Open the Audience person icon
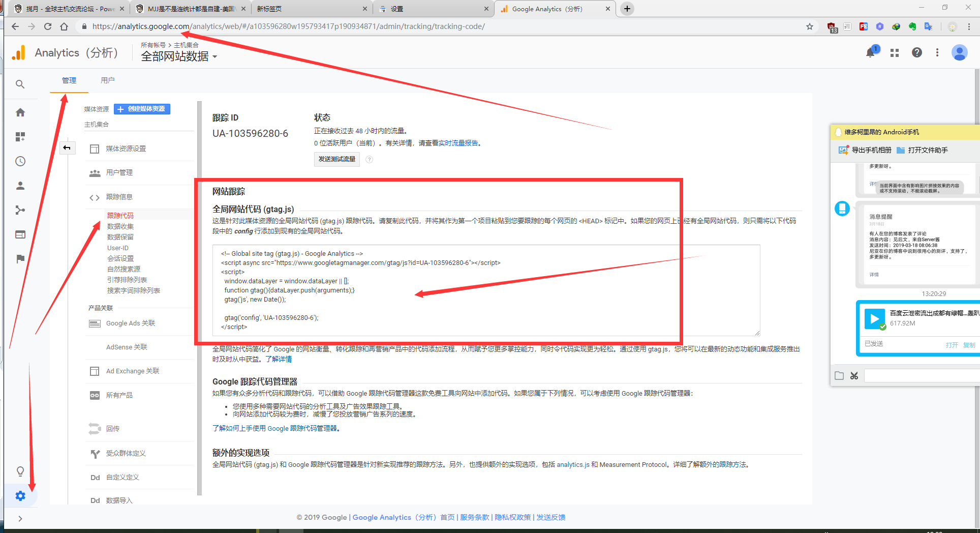Screen dimensions: 980x533 pos(20,186)
